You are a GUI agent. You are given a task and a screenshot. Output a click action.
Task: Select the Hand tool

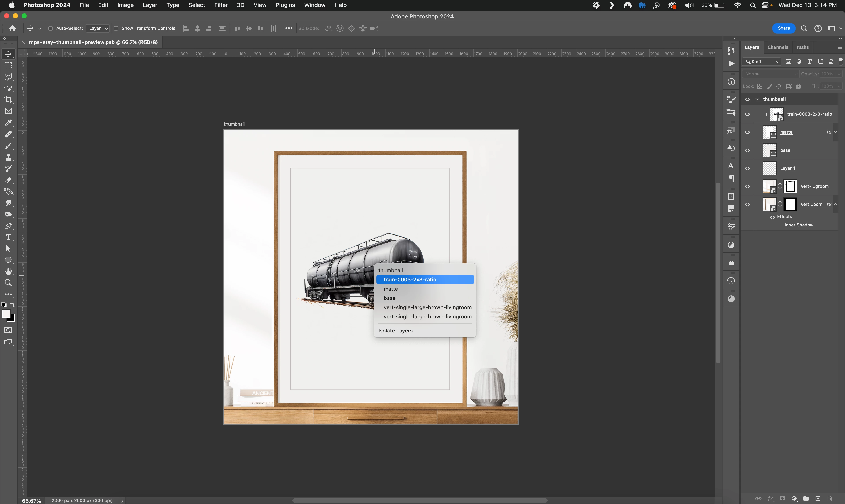[x=9, y=271]
